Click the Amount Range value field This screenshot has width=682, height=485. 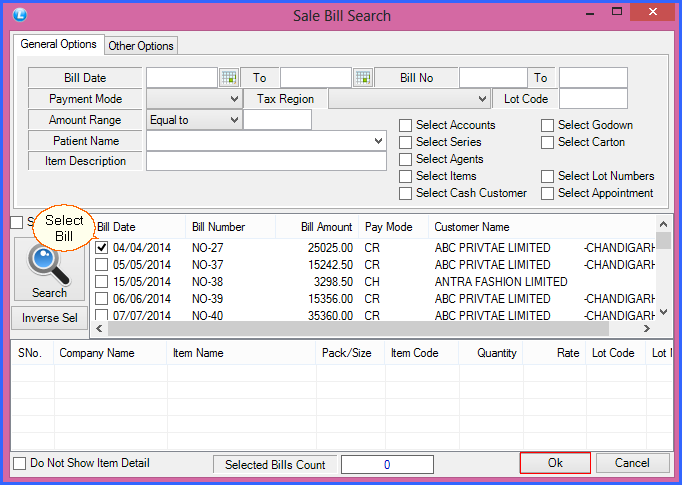(x=277, y=120)
